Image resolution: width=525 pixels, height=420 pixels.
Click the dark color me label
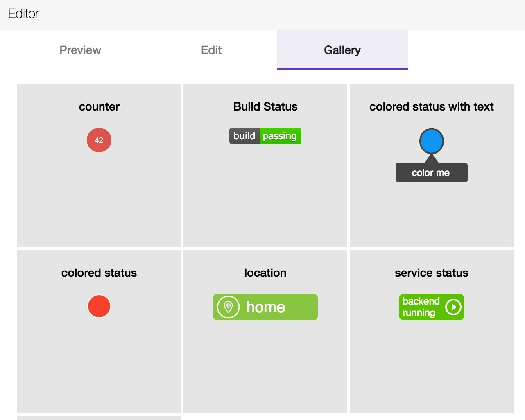431,172
